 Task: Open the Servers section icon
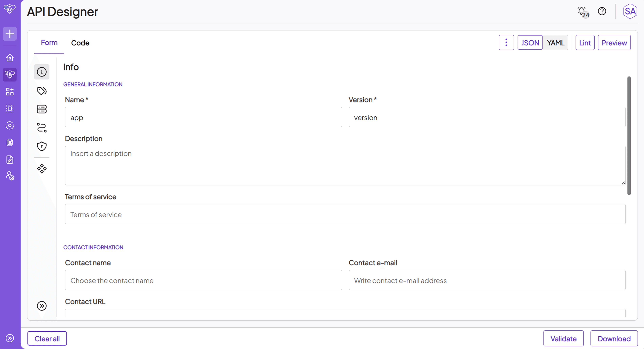(42, 109)
